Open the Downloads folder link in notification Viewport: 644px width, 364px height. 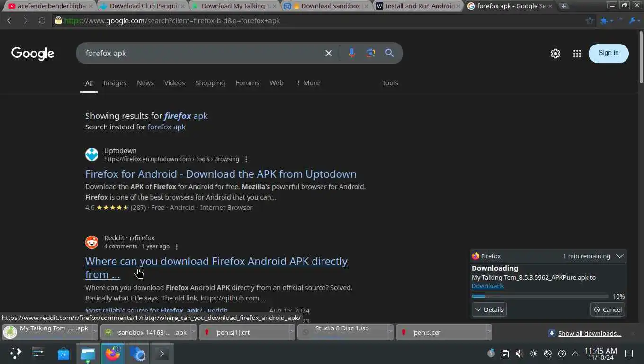coord(487,286)
